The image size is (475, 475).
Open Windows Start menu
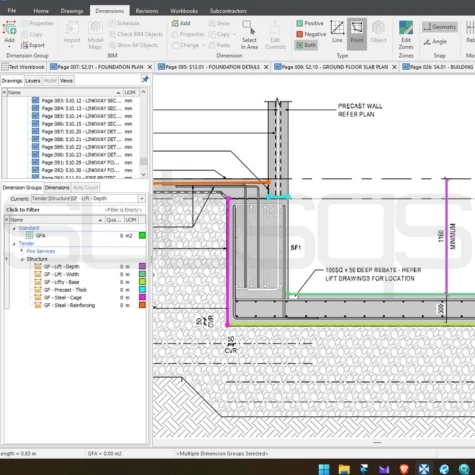(324, 469)
